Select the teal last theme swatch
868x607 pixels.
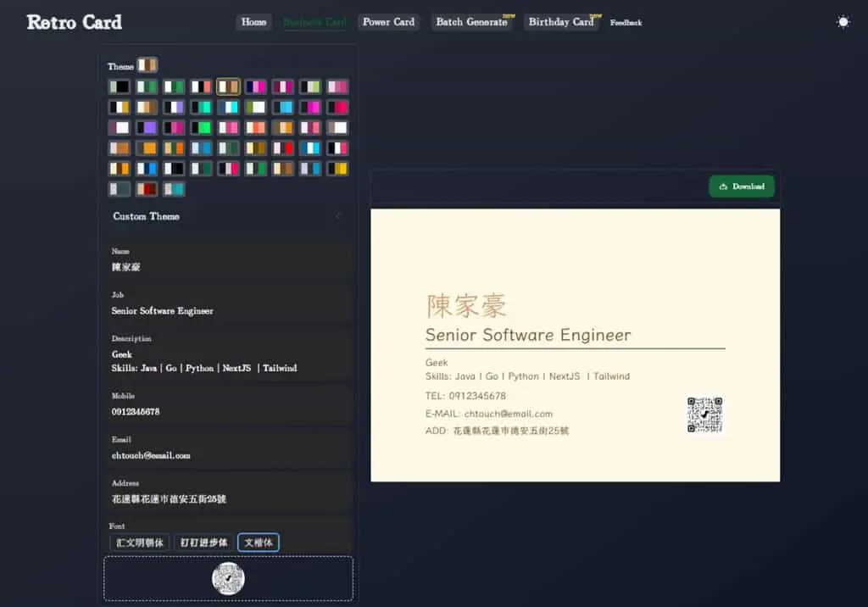(174, 189)
